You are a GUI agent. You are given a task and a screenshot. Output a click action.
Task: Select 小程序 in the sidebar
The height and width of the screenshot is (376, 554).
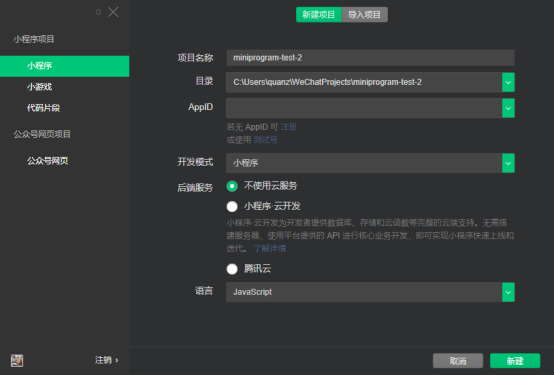pyautogui.click(x=65, y=66)
